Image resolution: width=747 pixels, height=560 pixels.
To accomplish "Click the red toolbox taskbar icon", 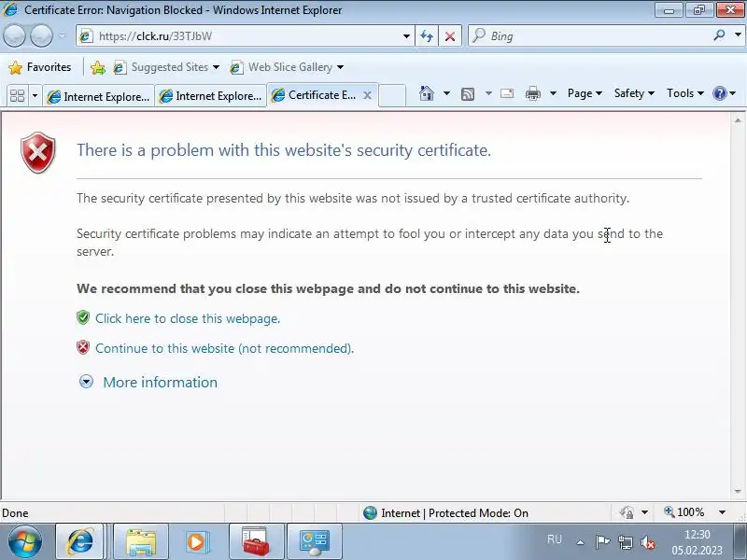I will (256, 541).
